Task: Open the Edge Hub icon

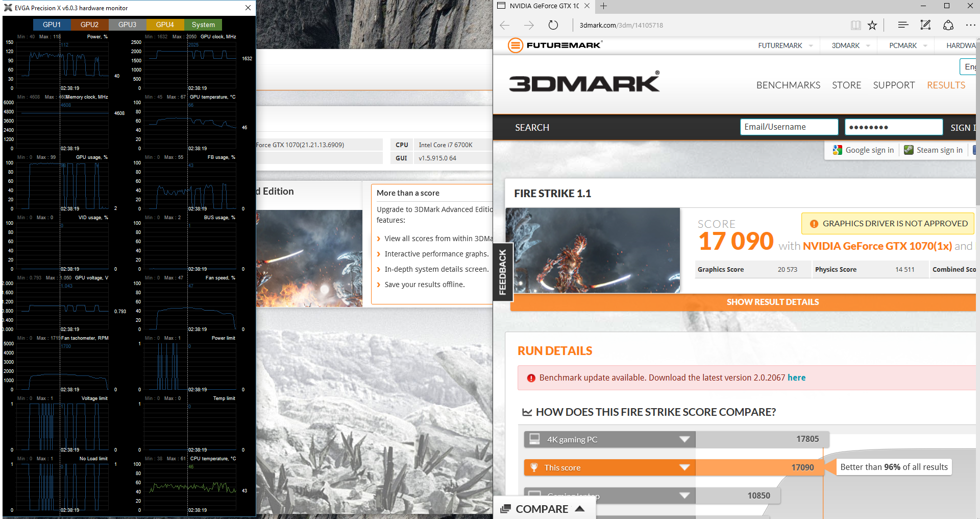Action: tap(903, 25)
